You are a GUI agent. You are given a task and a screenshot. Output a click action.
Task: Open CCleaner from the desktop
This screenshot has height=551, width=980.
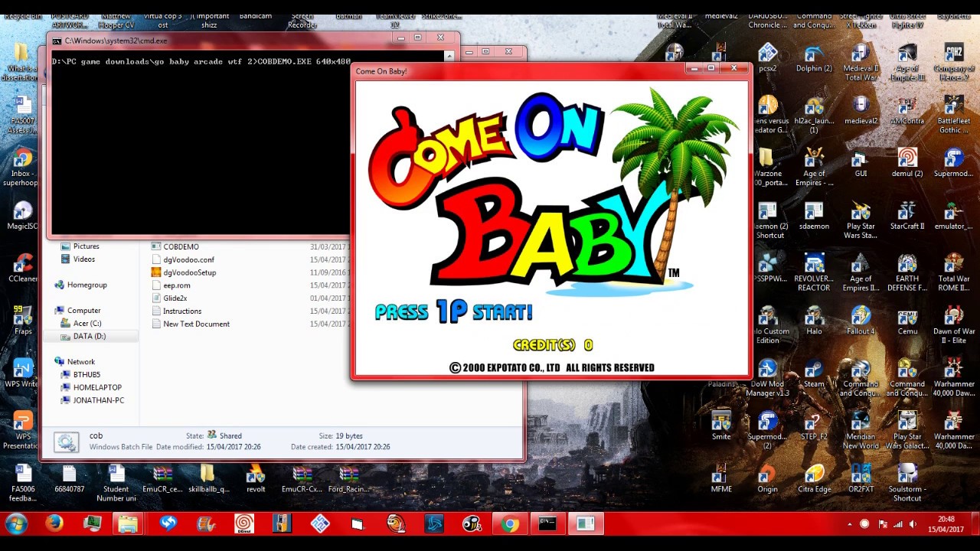(23, 269)
